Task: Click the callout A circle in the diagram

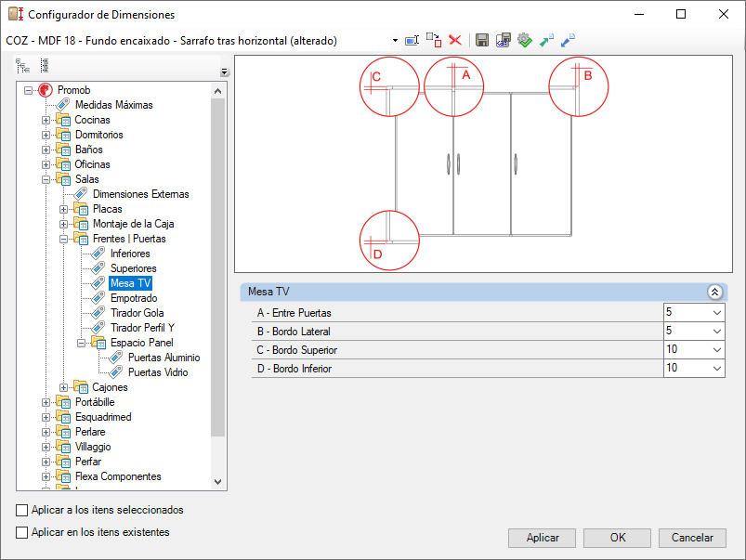Action: point(454,86)
